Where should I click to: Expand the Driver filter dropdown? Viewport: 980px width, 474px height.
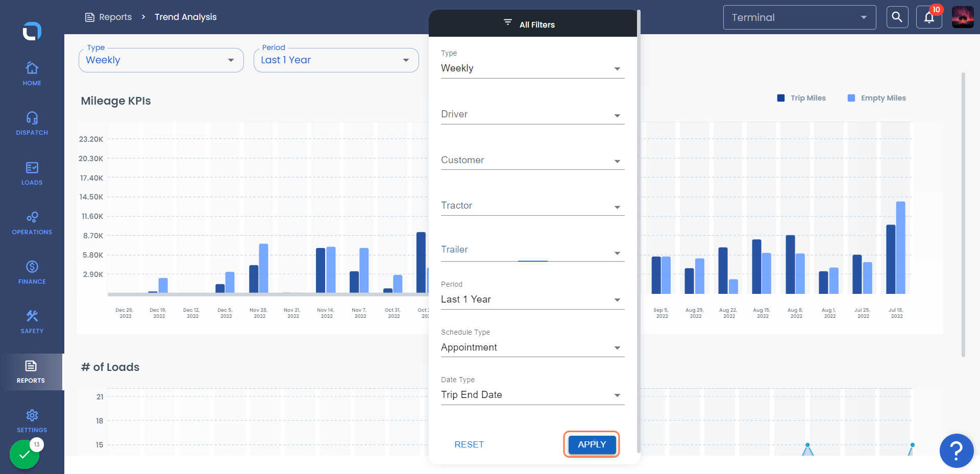(532, 114)
